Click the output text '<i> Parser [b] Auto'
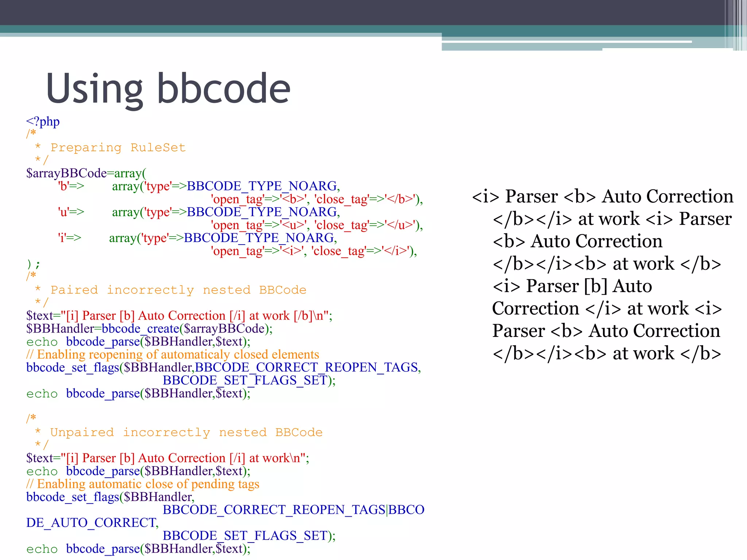 572,286
